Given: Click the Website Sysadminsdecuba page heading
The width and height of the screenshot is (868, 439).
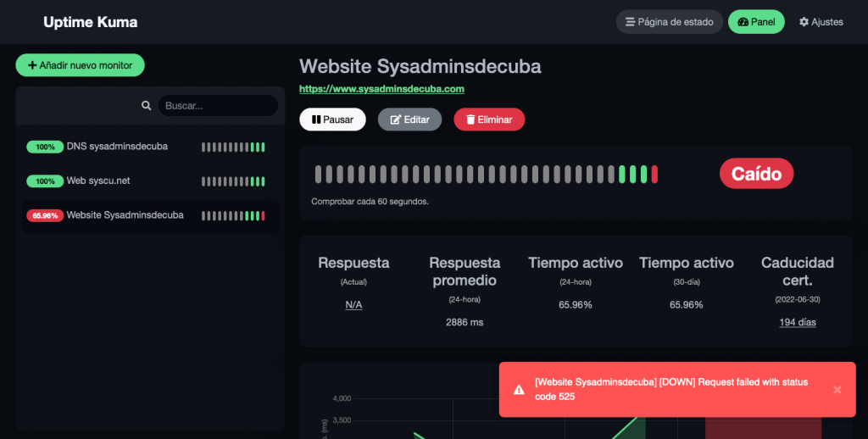Looking at the screenshot, I should click(420, 66).
